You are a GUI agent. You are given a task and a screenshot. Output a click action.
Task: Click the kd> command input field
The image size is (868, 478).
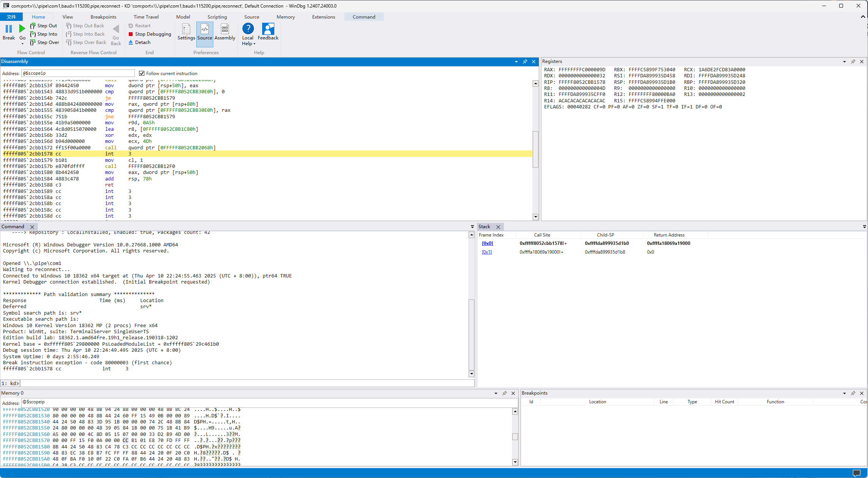click(x=246, y=383)
